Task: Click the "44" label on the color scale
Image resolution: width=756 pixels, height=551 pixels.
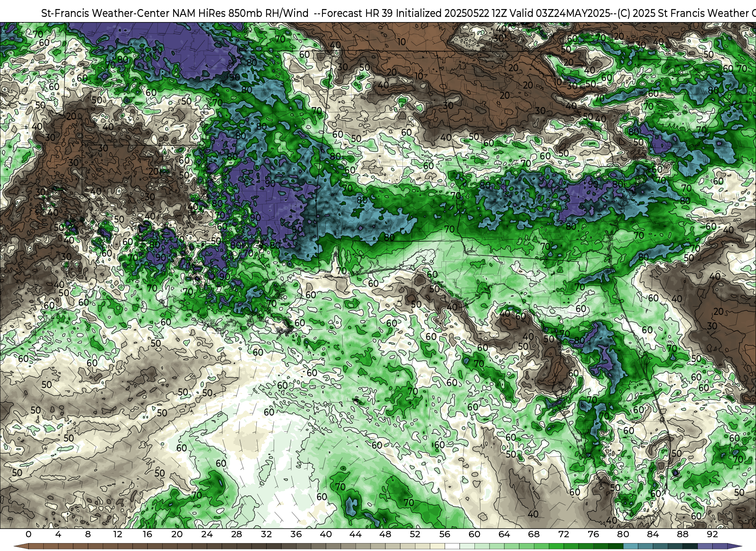Action: [356, 534]
